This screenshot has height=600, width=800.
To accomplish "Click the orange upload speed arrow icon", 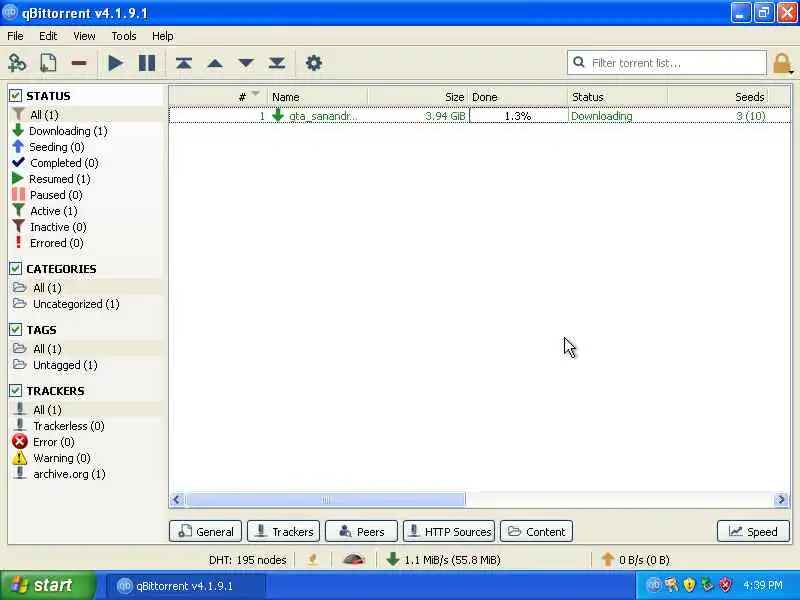I will 607,559.
